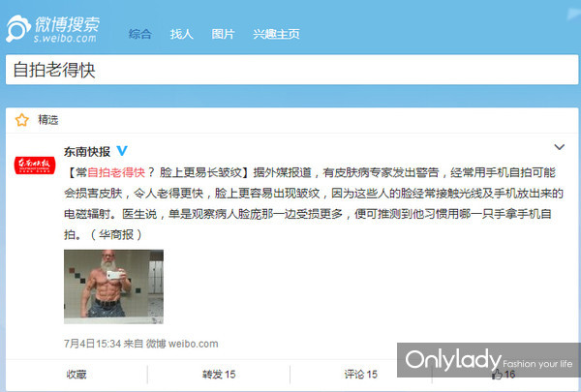Click the blue verified V badge
This screenshot has height=392, width=581.
pos(122,151)
